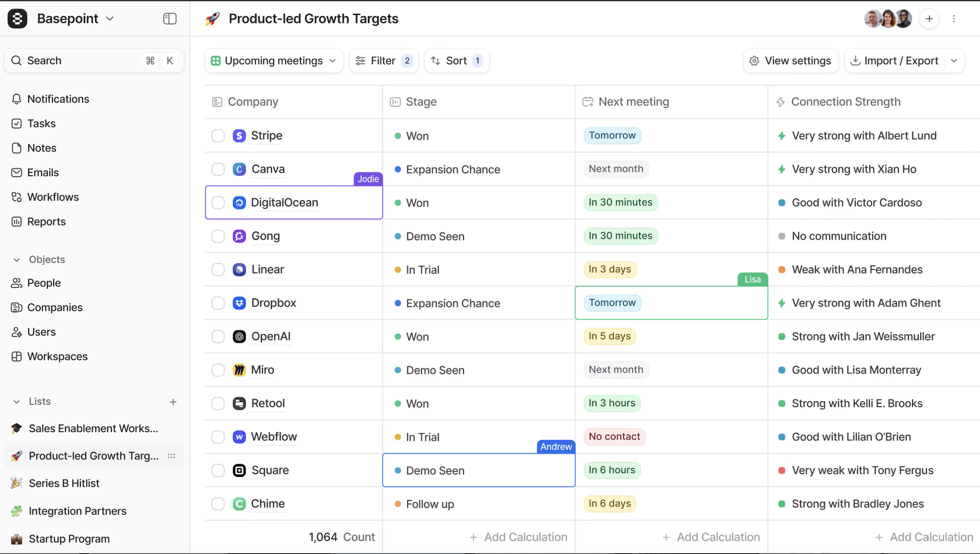Click the plus button beside avatars
The width and height of the screenshot is (980, 554).
[929, 18]
